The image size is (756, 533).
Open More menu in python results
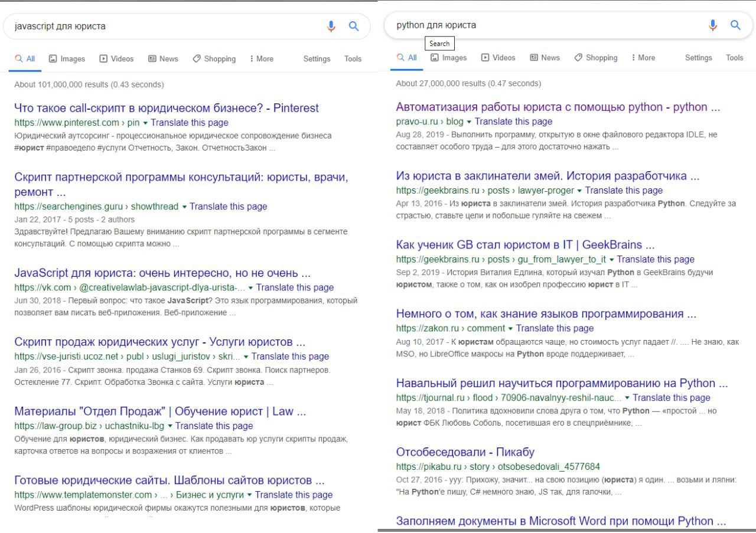(643, 57)
